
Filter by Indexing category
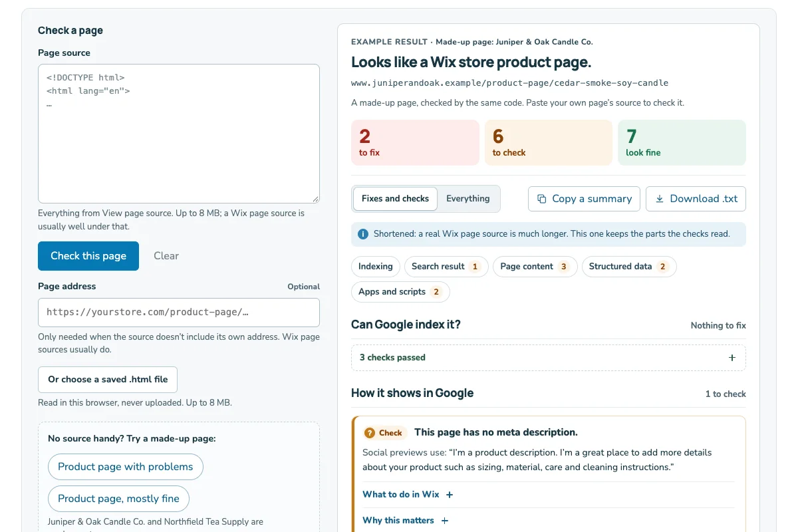click(376, 267)
